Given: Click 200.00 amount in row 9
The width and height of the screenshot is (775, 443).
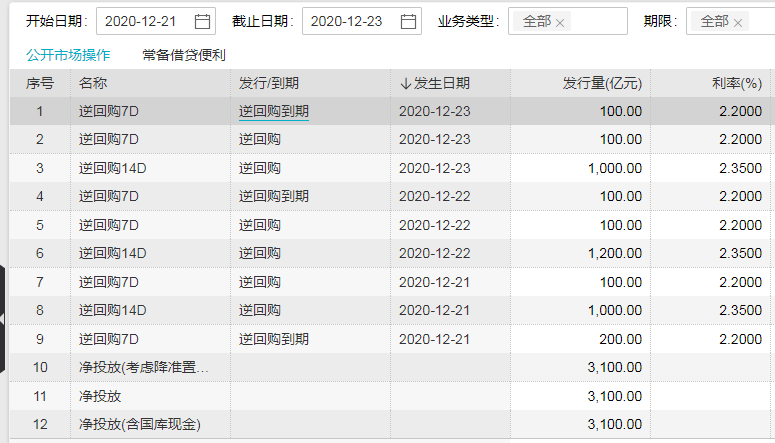Looking at the screenshot, I should coord(621,339).
